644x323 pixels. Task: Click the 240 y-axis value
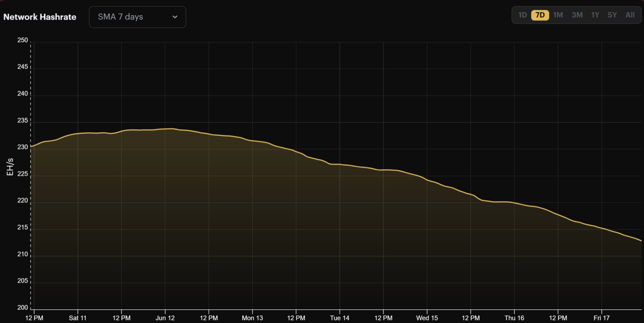(23, 94)
